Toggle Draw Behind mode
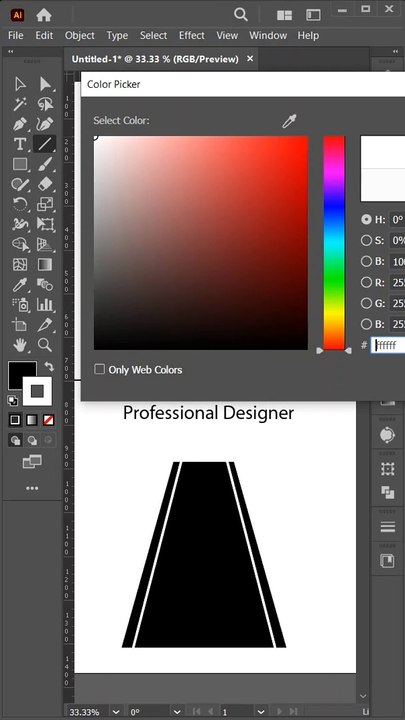 (x=32, y=441)
